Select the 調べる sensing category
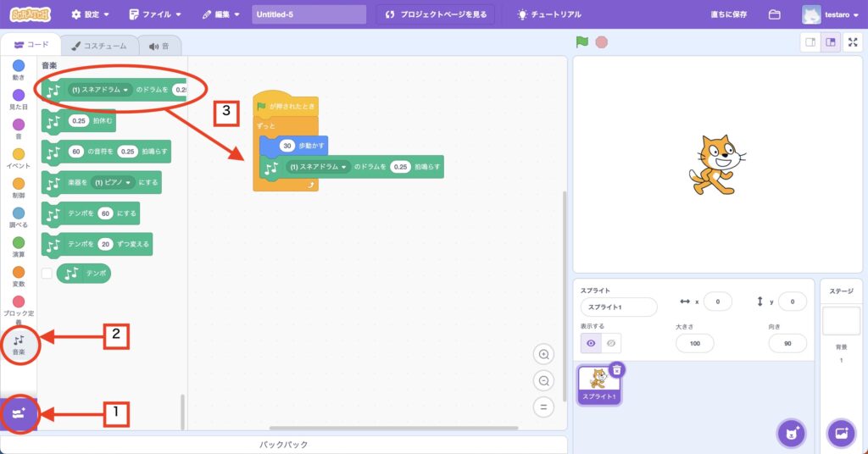Screen dimensions: 868x454 coord(19,218)
